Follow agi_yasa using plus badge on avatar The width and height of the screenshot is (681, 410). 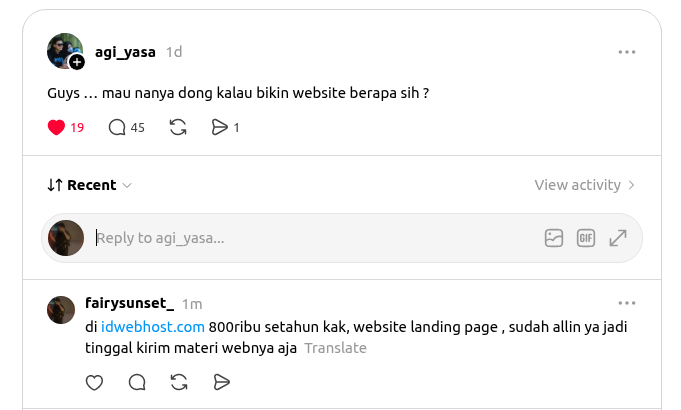pyautogui.click(x=77, y=62)
